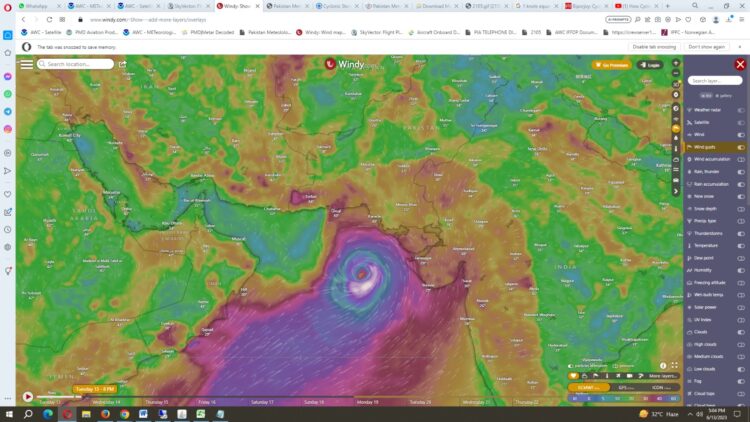The height and width of the screenshot is (422, 750).
Task: Open history clock icon in Opera sidebar
Action: (8, 230)
